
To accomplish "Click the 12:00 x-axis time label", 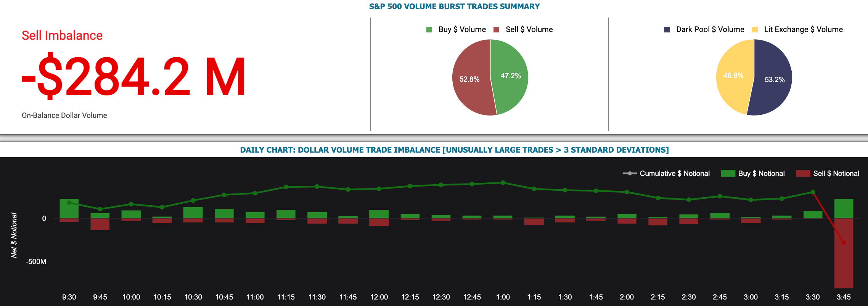I will click(379, 297).
